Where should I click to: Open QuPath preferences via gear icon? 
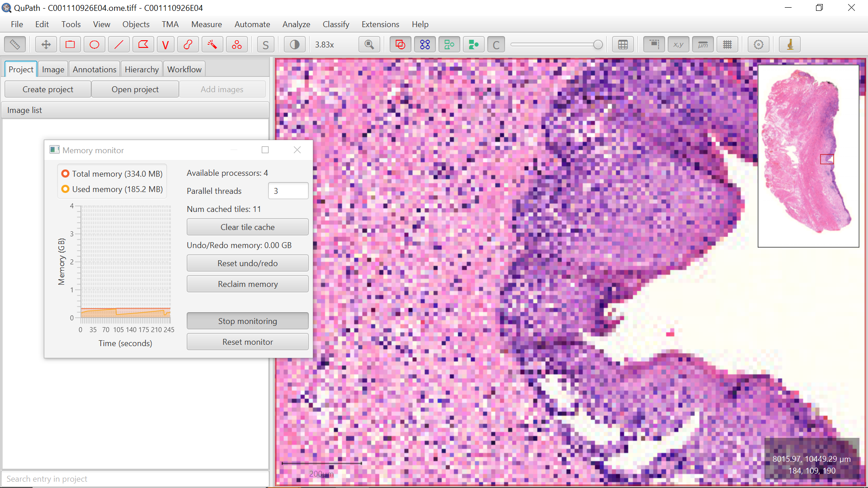coord(758,44)
